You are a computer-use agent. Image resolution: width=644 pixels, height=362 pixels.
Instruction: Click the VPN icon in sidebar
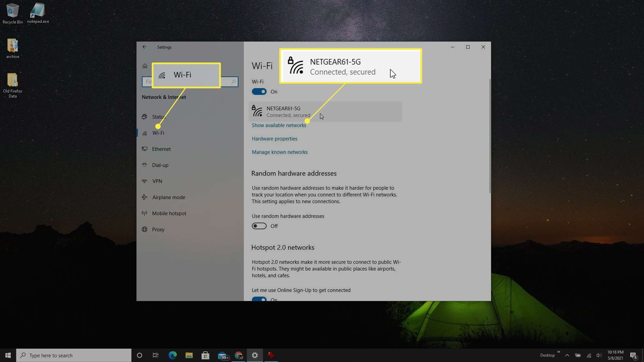145,181
